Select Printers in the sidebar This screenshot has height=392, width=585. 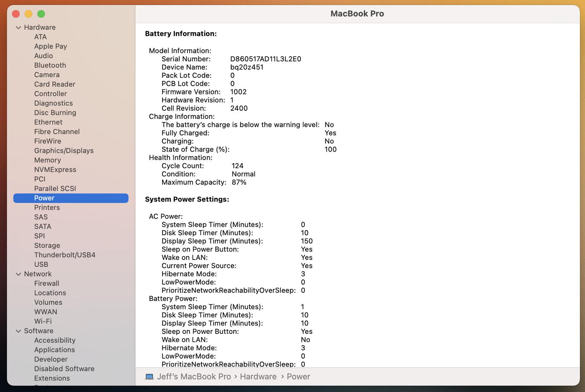47,207
